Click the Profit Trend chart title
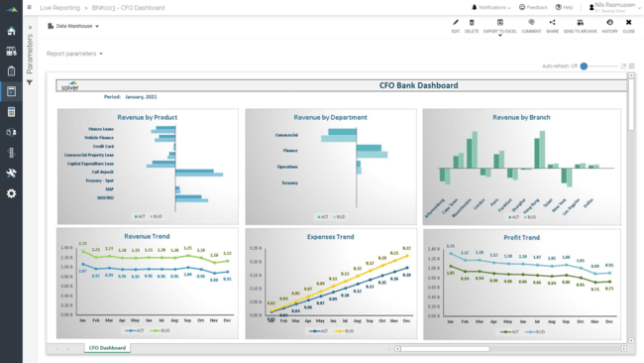 [x=521, y=238]
